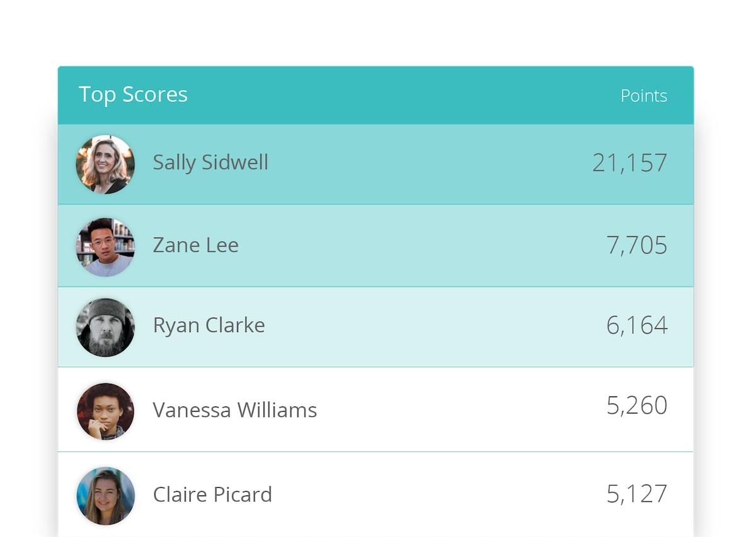The width and height of the screenshot is (756, 537).
Task: Open the Sally Sidwell name link
Action: [x=210, y=163]
